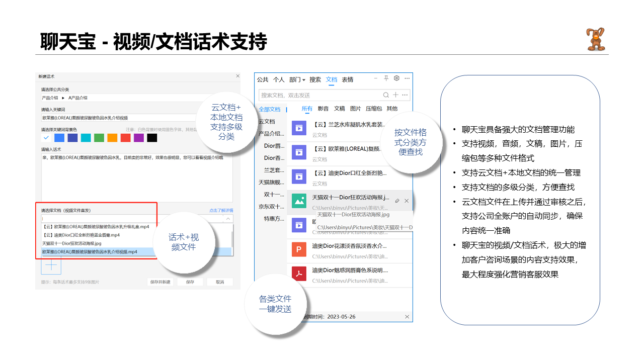Click the 保存并新建 button
Viewport: 644px width, 362px height.
pyautogui.click(x=159, y=282)
